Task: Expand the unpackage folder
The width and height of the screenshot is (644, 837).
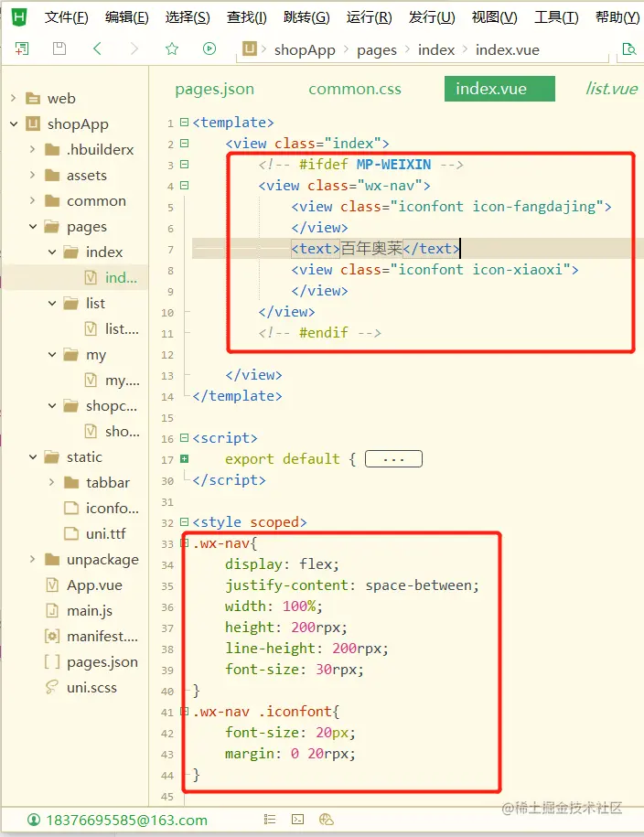Action: coord(33,560)
